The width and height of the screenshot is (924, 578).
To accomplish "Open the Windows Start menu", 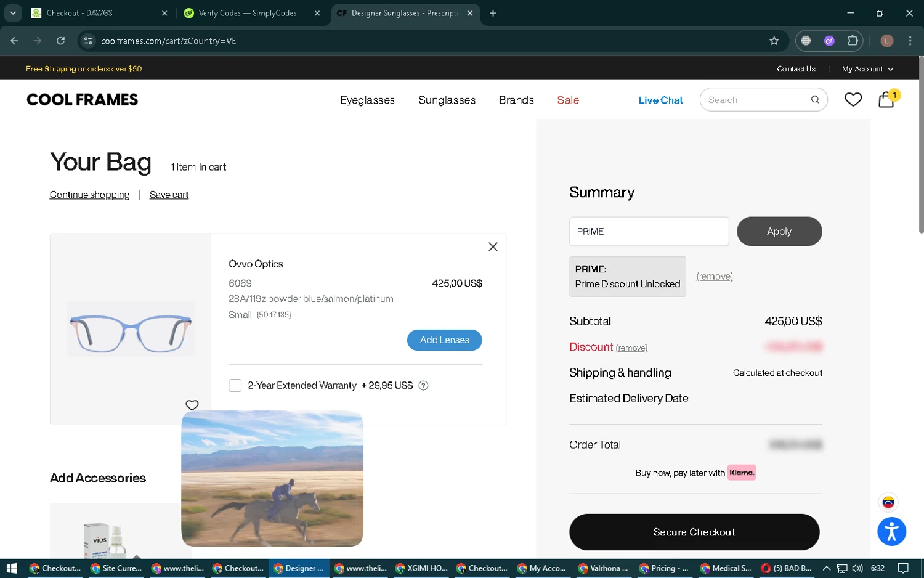I will pyautogui.click(x=11, y=568).
